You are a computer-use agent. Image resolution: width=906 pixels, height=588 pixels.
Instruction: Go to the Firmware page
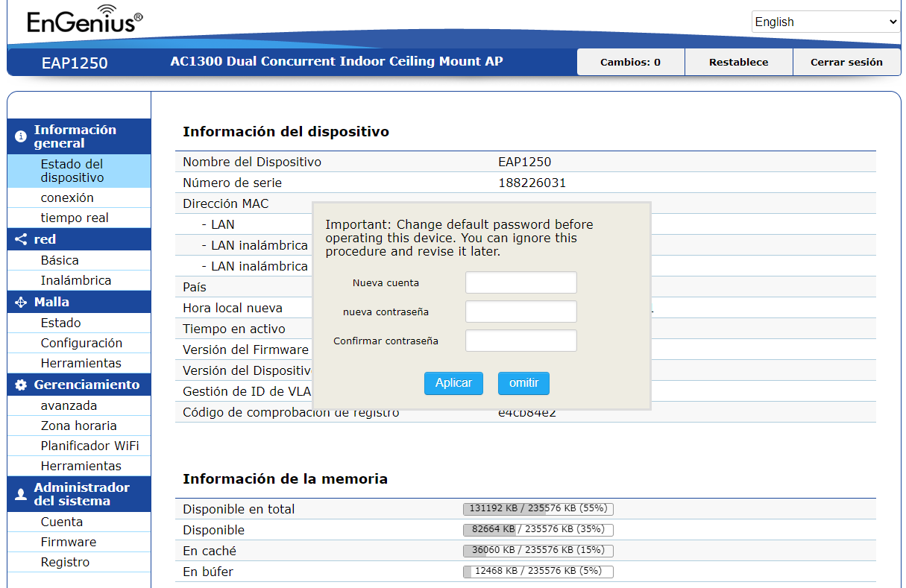point(69,542)
